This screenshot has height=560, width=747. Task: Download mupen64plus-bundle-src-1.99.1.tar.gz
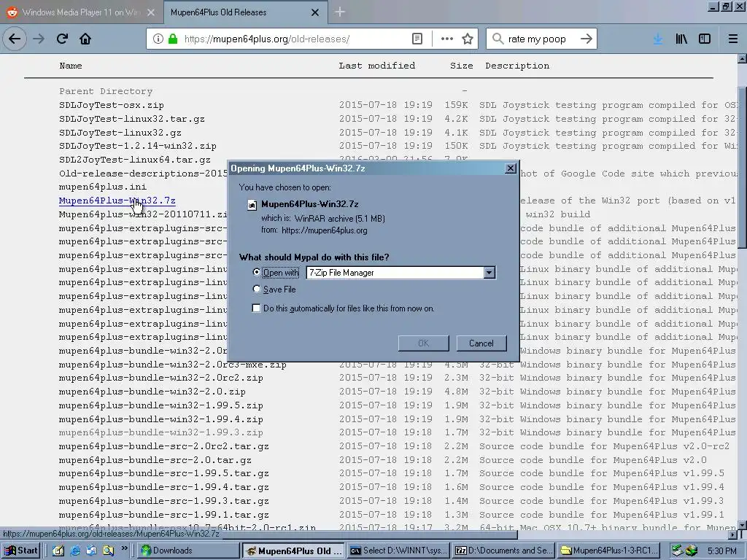point(164,515)
